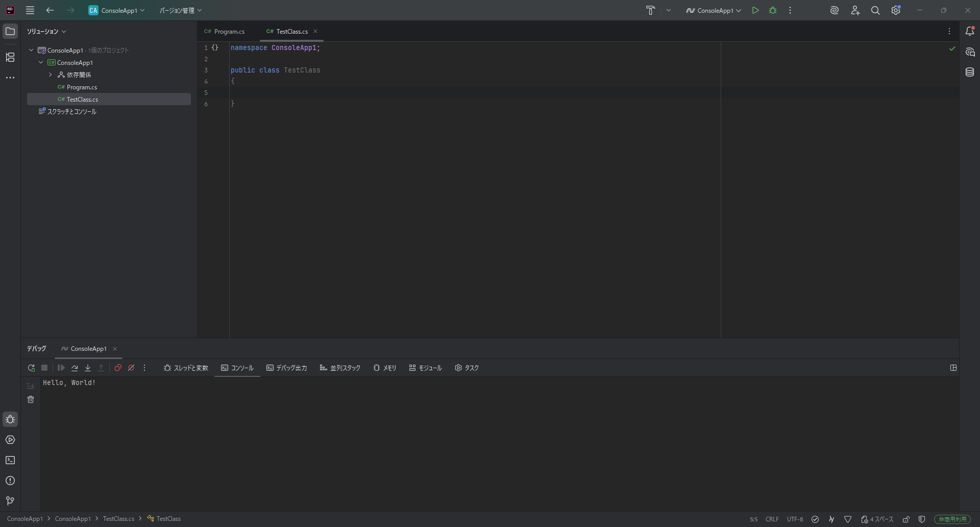Switch to the デバッグ出力 tab
Image resolution: width=980 pixels, height=527 pixels.
[x=287, y=368]
